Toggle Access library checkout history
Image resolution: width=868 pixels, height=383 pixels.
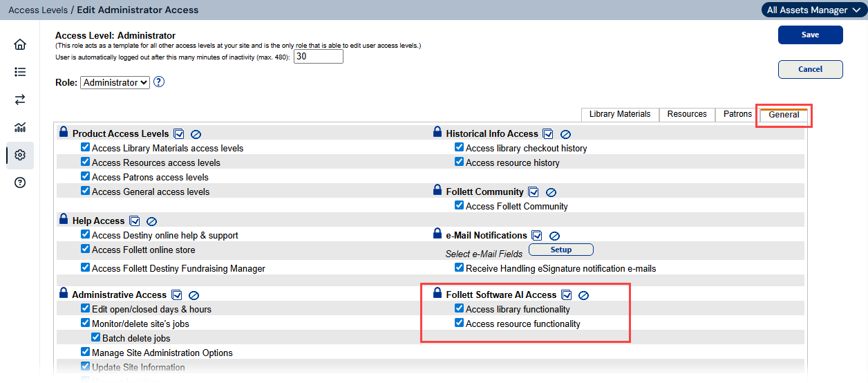click(459, 147)
